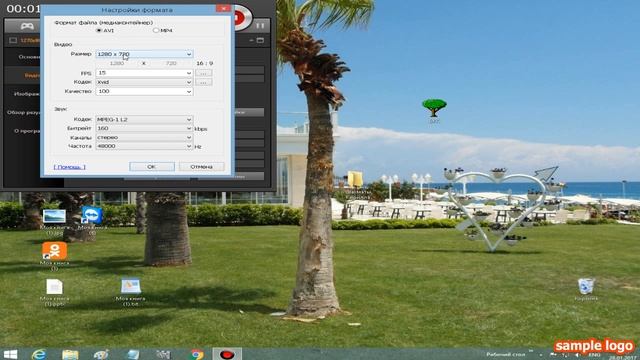
Task: Open the frequency dropdown showing 48000
Action: click(x=144, y=146)
